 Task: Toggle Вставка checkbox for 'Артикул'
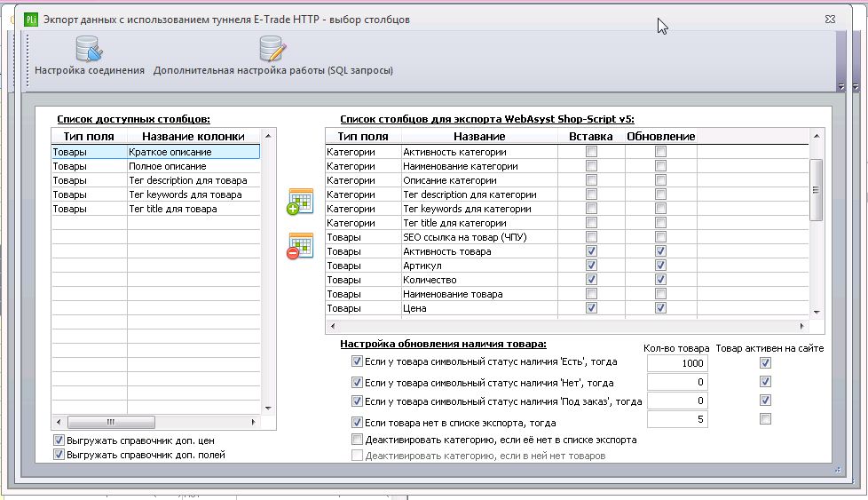click(x=592, y=266)
